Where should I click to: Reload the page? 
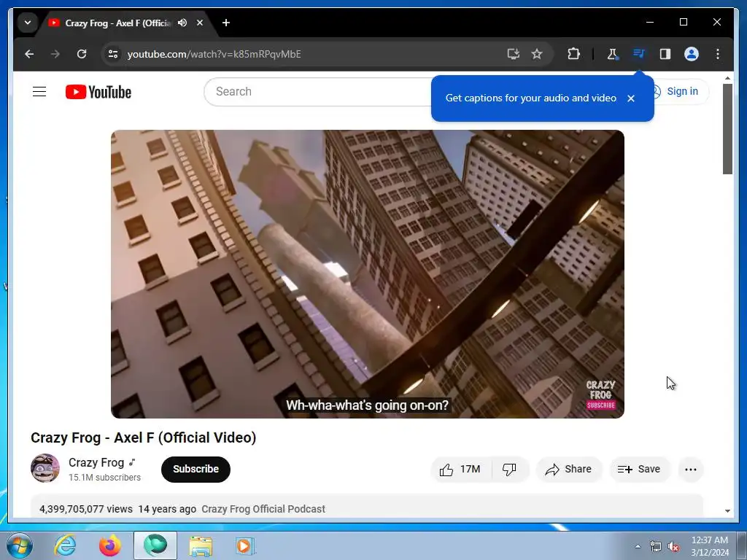82,54
